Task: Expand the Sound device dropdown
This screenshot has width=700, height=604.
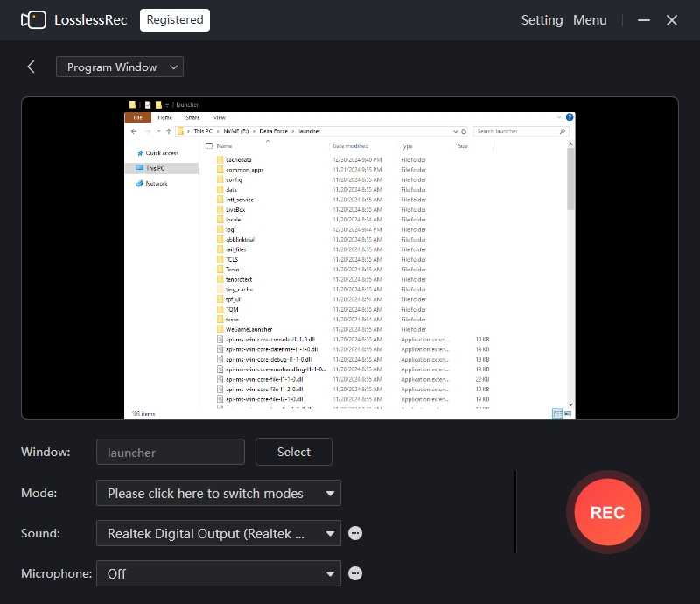Action: pyautogui.click(x=219, y=533)
